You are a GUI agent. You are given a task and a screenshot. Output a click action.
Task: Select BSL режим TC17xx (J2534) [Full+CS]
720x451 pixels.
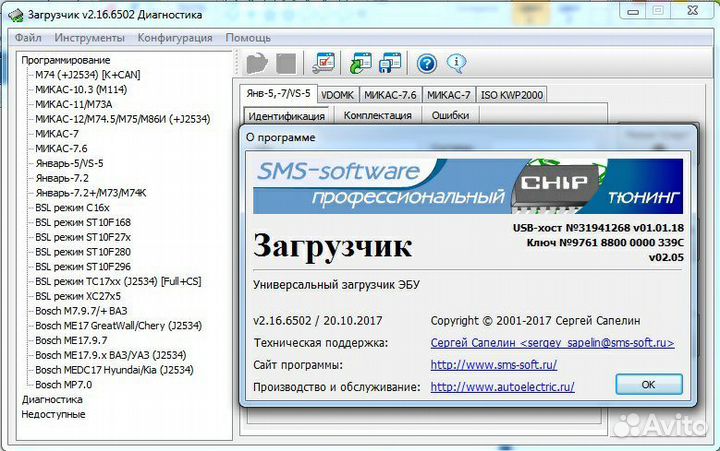point(118,281)
